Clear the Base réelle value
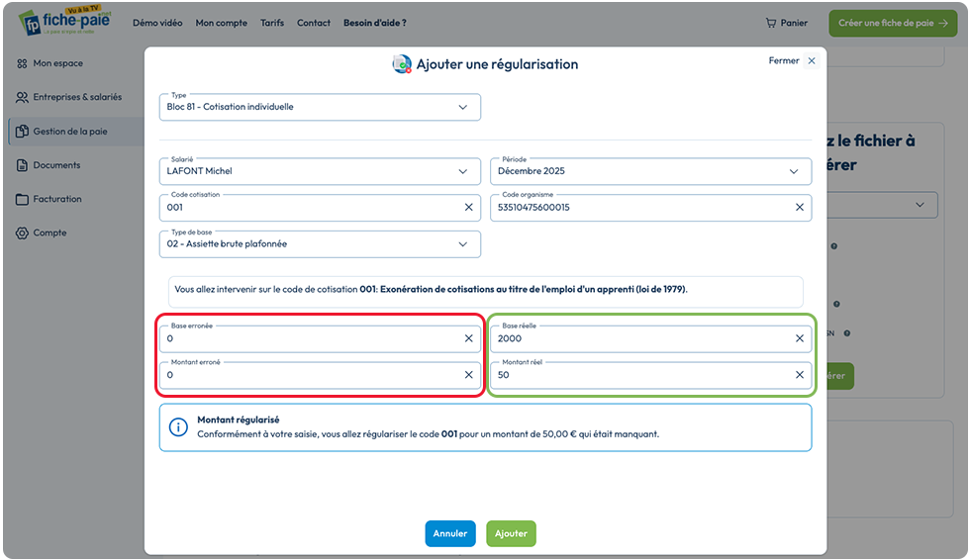This screenshot has height=560, width=970. coord(800,338)
